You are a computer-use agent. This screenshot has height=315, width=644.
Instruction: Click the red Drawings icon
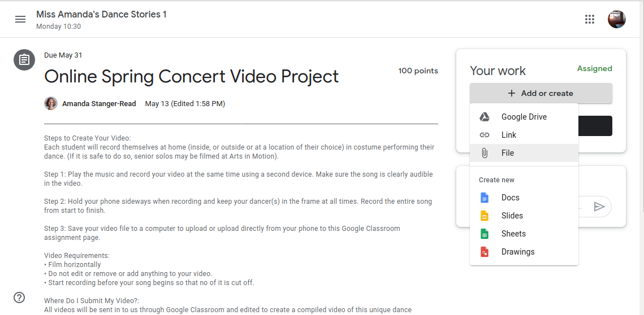485,252
